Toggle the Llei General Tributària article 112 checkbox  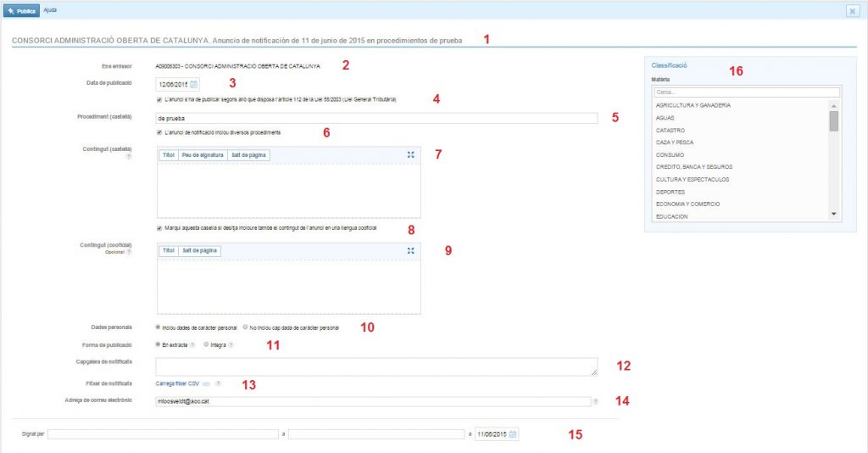[159, 100]
